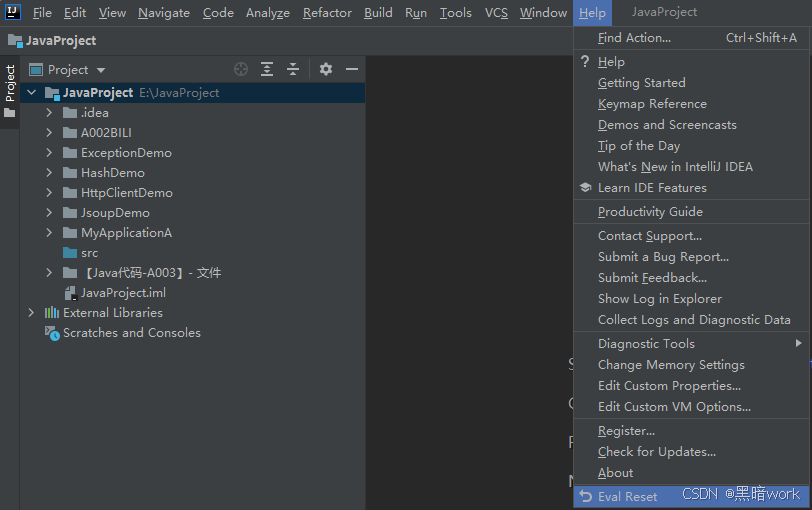Expand the HttpClientDemo folder
The image size is (812, 510).
pos(49,193)
